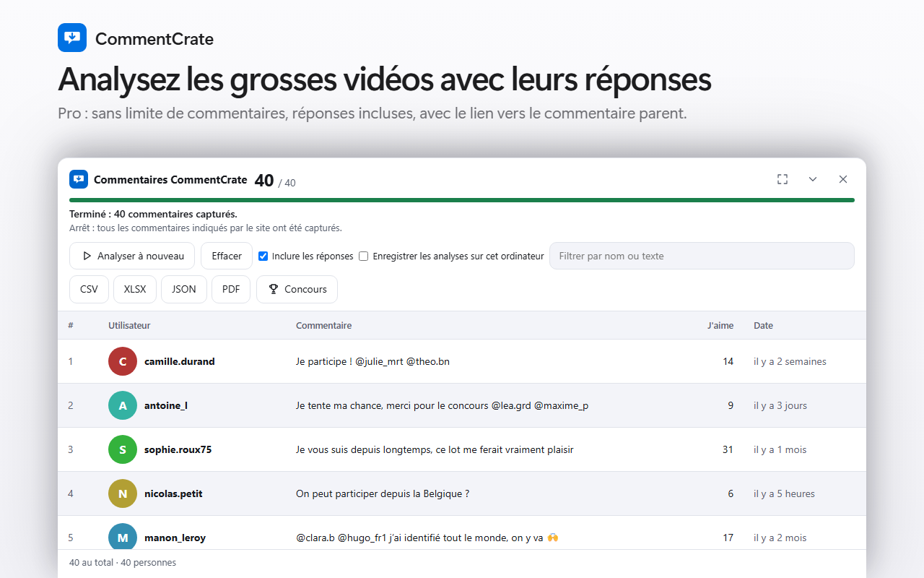The width and height of the screenshot is (924, 578).
Task: Click comment starting '@clara.b @hugo_fr1'
Action: click(x=427, y=538)
